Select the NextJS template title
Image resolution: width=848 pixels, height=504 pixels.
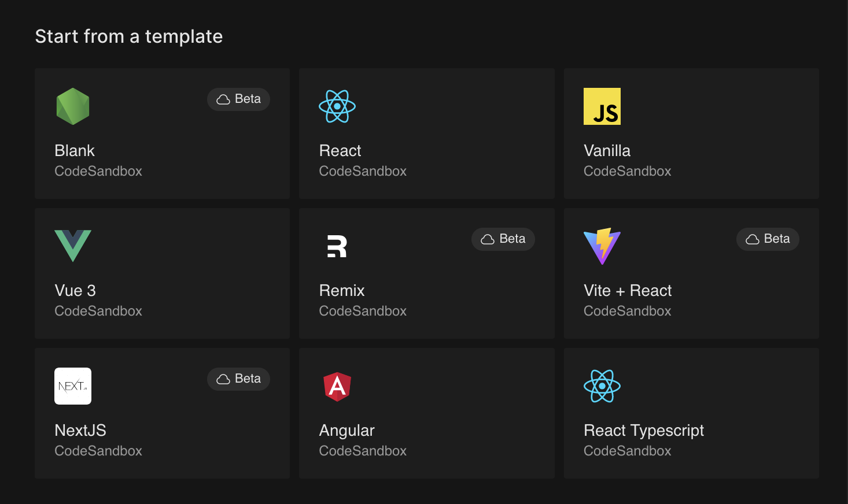tap(80, 431)
